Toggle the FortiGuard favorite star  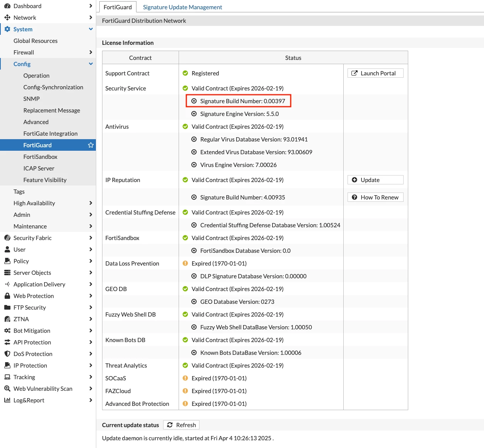click(91, 145)
